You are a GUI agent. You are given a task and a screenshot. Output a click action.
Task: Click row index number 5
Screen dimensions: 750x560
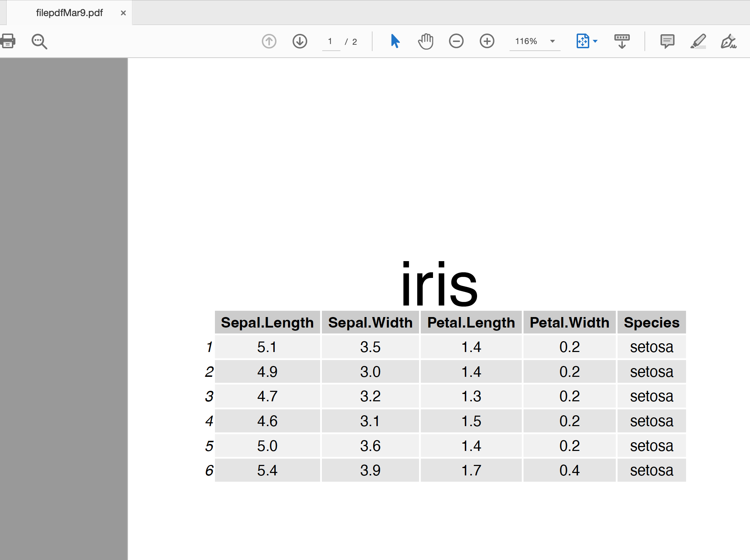(209, 446)
